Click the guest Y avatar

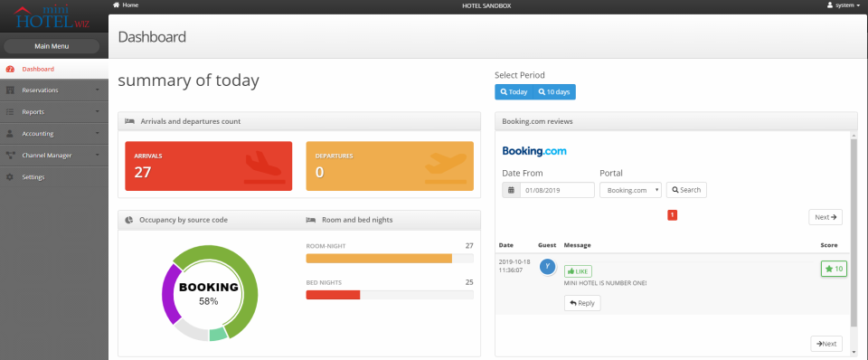coord(548,267)
